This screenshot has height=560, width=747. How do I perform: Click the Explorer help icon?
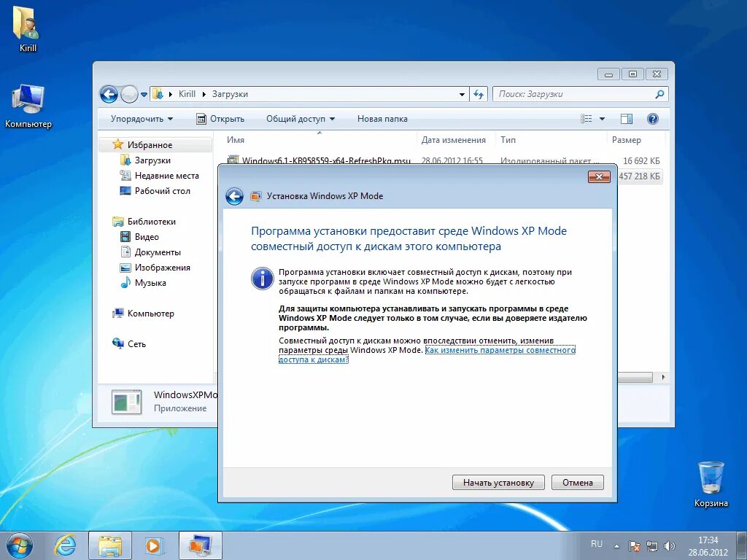tap(653, 119)
